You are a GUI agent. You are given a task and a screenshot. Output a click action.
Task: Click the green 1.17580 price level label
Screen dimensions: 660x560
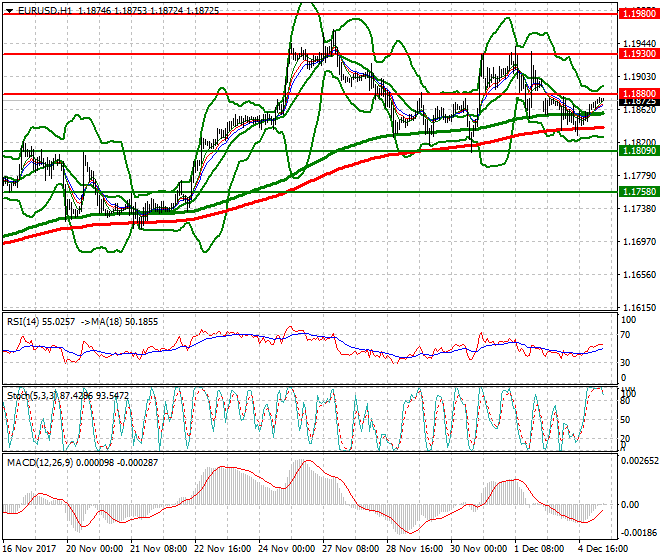tap(639, 192)
